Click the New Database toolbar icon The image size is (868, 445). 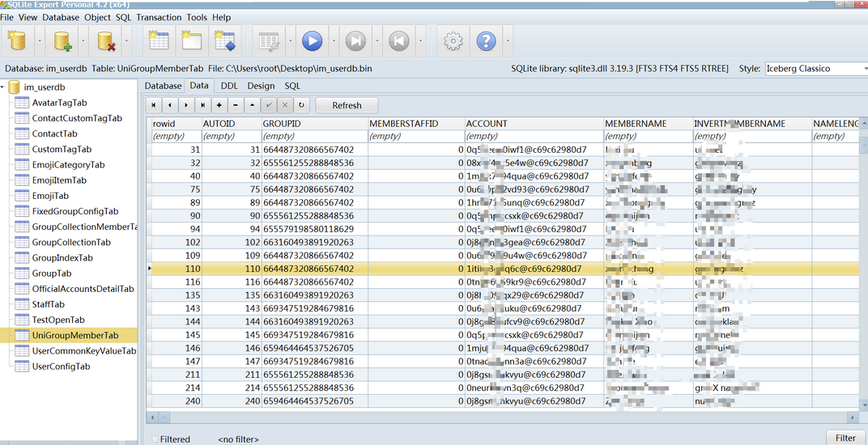point(17,41)
